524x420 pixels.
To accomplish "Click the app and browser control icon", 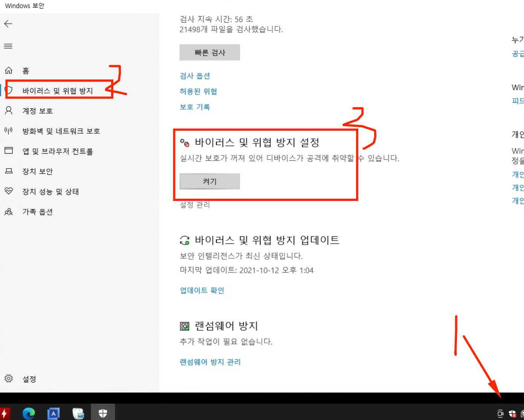I will pyautogui.click(x=9, y=151).
